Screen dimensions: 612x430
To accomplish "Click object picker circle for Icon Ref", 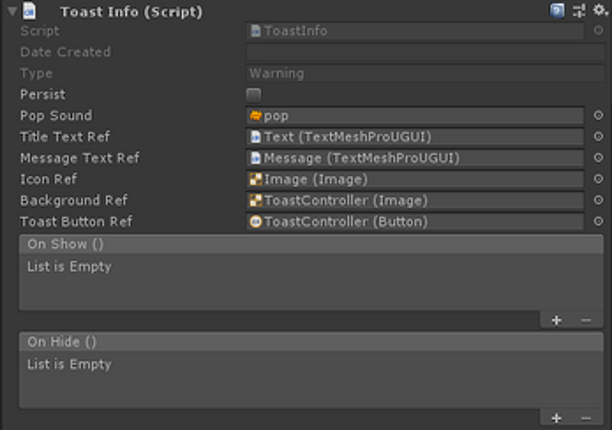I will point(598,180).
